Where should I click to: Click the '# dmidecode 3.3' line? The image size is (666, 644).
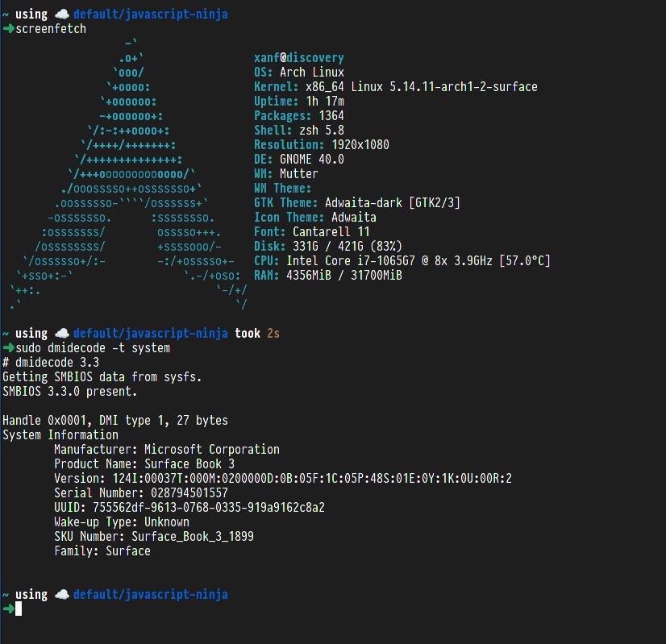point(51,362)
